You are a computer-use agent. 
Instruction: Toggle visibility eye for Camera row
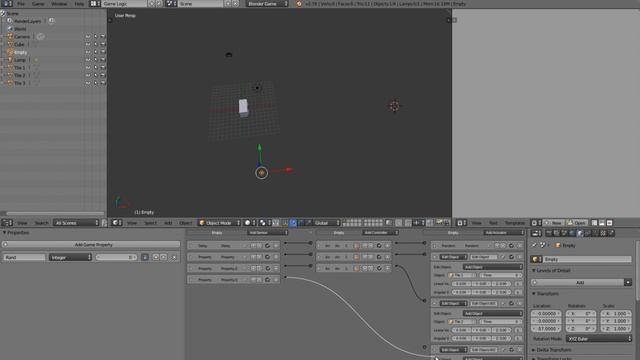(88, 36)
